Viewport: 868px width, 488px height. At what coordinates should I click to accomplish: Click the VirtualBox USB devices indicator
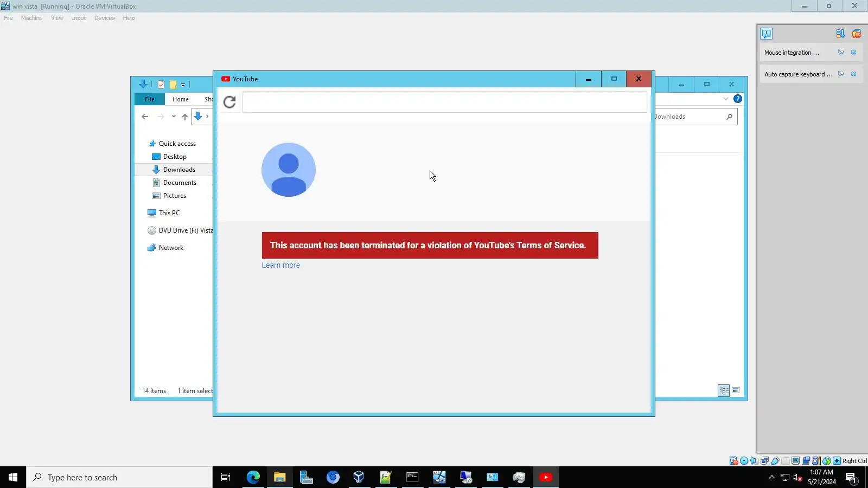(775, 461)
